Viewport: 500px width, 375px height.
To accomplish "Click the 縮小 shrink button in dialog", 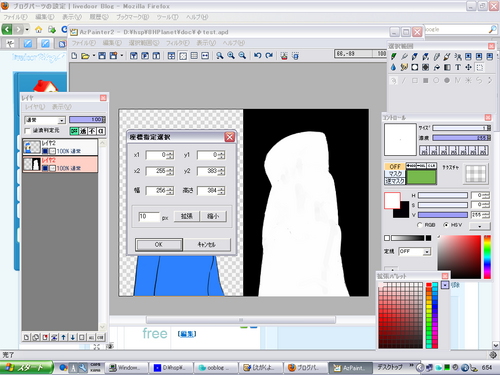I will (213, 216).
